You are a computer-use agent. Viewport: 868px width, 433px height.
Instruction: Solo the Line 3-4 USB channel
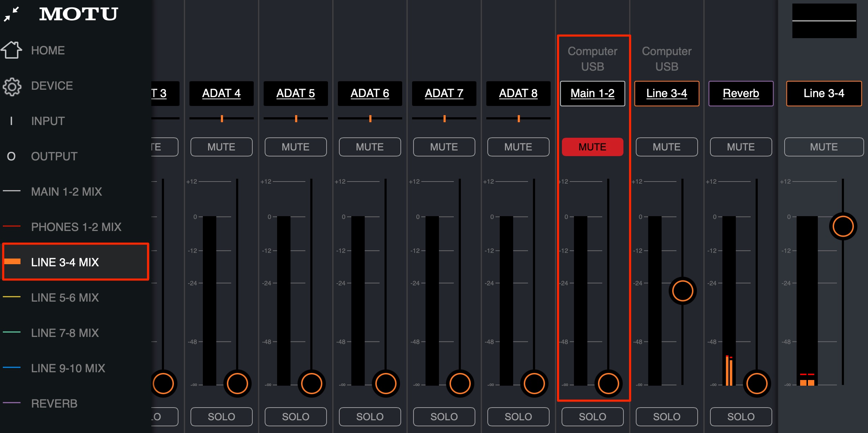click(667, 417)
